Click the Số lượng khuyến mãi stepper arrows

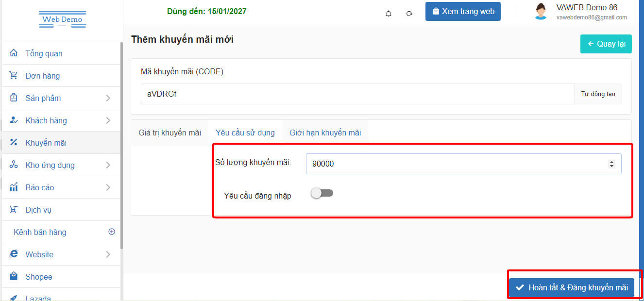(x=611, y=164)
